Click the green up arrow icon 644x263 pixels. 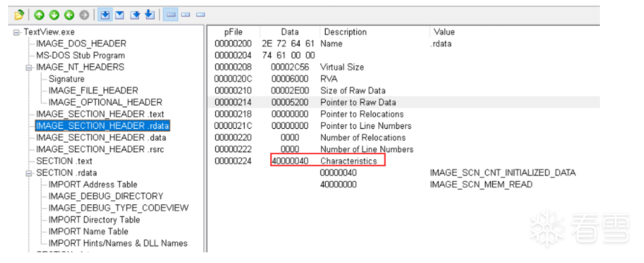click(x=39, y=15)
